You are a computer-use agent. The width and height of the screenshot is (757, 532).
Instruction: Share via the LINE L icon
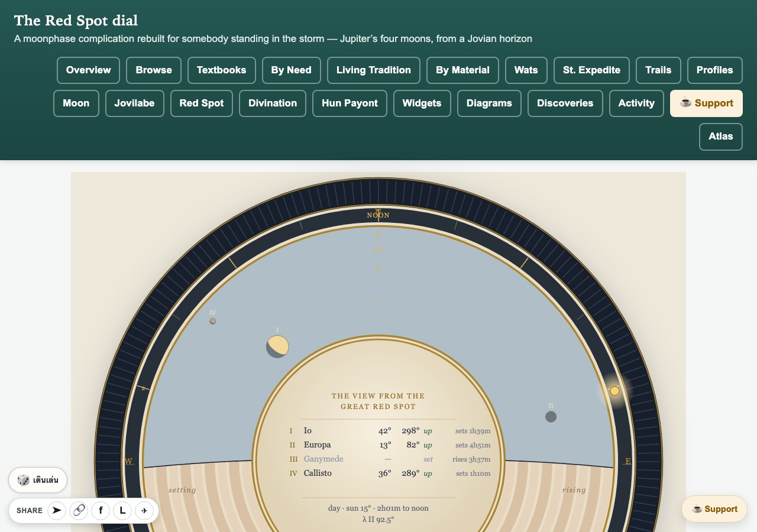122,510
